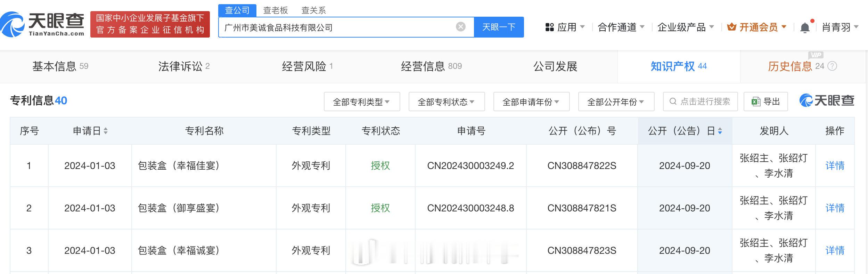The width and height of the screenshot is (868, 274).
Task: Switch to the 查关系 search tab
Action: click(314, 10)
